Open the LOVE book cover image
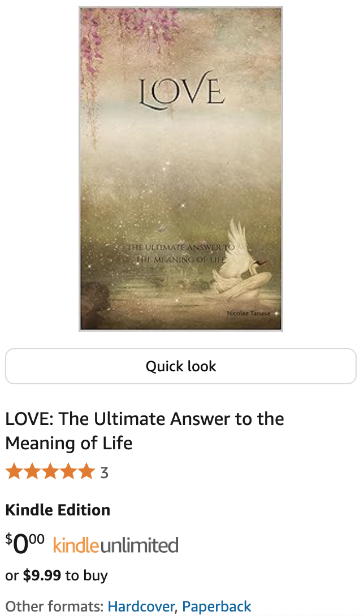Image resolution: width=364 pixels, height=616 pixels. tap(181, 169)
